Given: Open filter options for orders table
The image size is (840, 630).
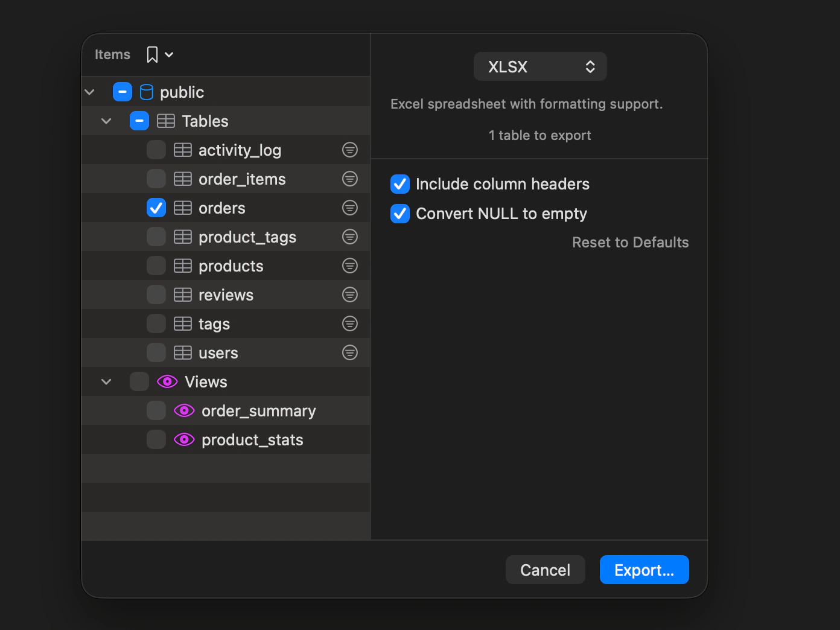Looking at the screenshot, I should coord(350,208).
